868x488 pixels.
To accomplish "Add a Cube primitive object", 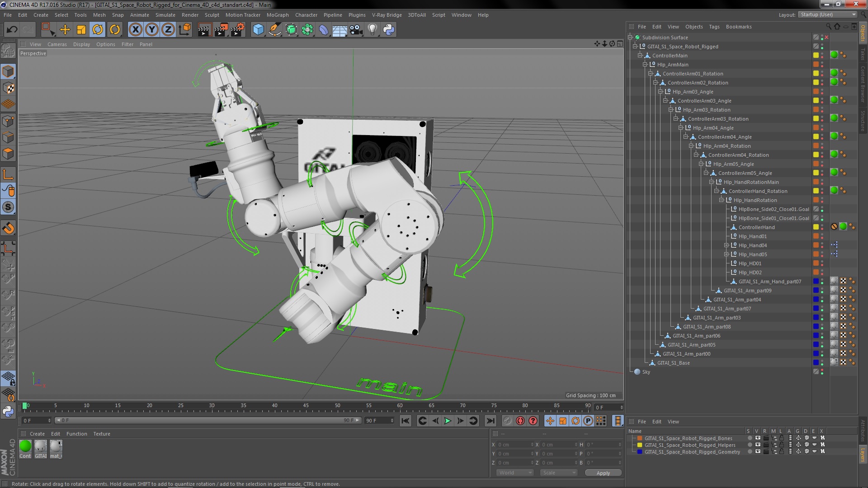I will pos(258,30).
